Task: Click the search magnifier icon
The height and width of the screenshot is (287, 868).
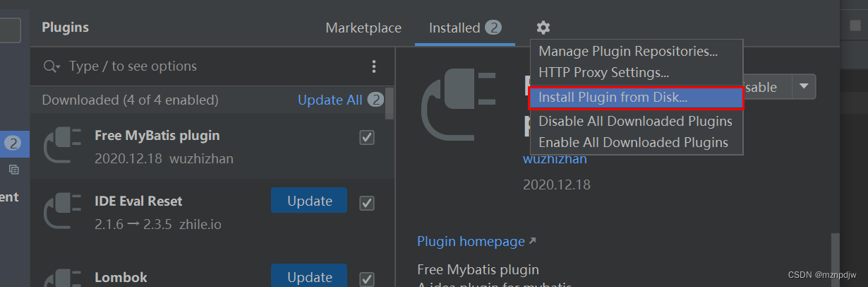Action: pos(52,66)
